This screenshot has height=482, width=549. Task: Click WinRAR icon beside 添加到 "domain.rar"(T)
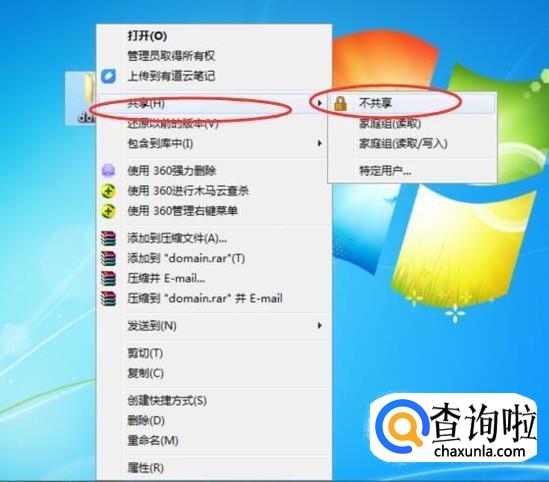click(109, 258)
